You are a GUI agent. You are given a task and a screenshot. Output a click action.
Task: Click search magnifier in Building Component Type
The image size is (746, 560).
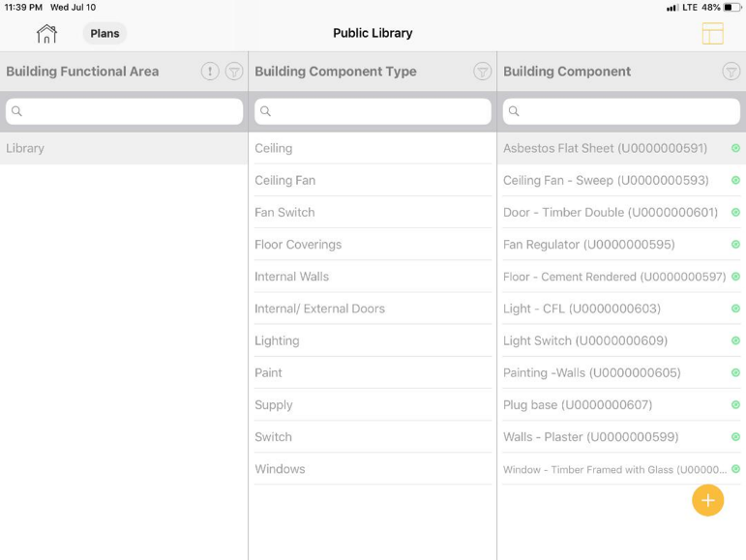tap(265, 111)
